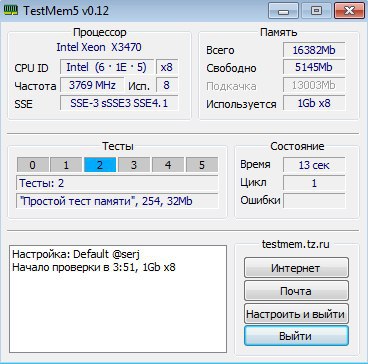Click the 3769 MHz frequency value
Image resolution: width=368 pixels, height=364 pixels.
coord(92,86)
